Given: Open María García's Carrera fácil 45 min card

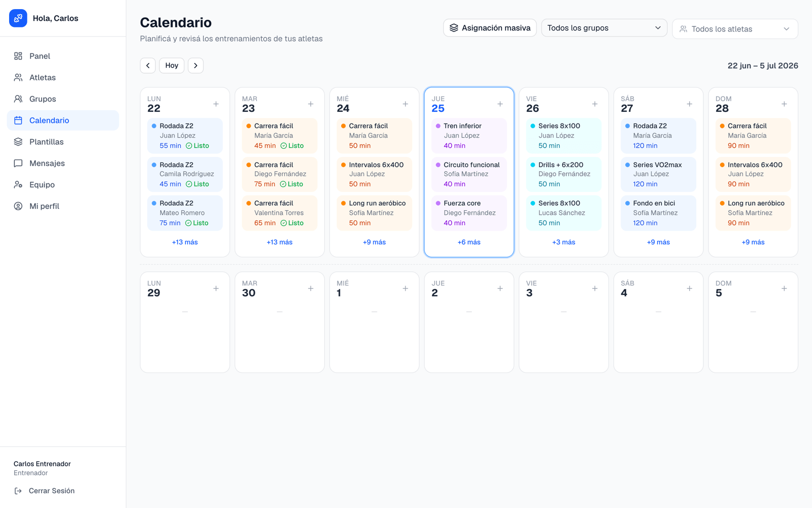Looking at the screenshot, I should (280, 136).
